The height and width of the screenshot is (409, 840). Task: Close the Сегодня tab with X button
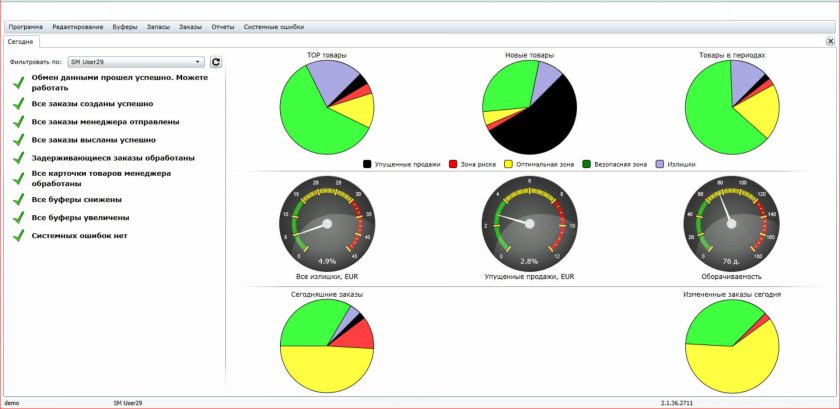pyautogui.click(x=830, y=41)
